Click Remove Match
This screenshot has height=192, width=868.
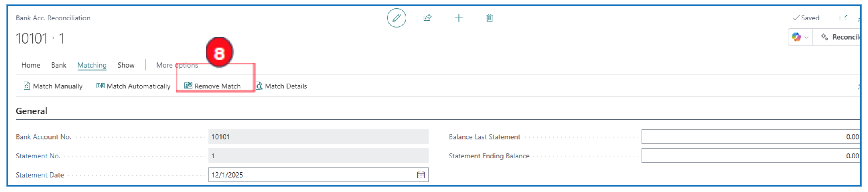[x=213, y=86]
